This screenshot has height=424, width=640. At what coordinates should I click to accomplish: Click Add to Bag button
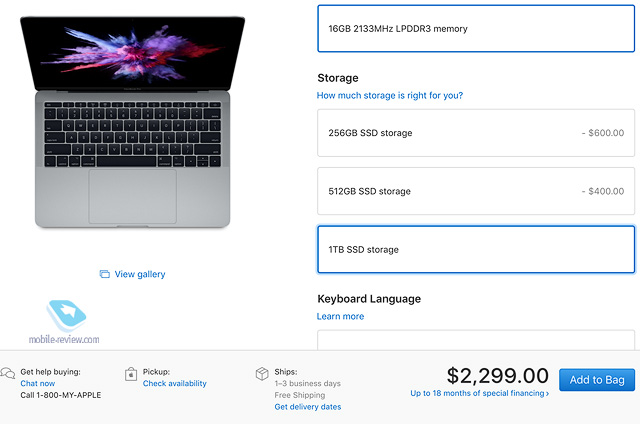click(x=597, y=380)
